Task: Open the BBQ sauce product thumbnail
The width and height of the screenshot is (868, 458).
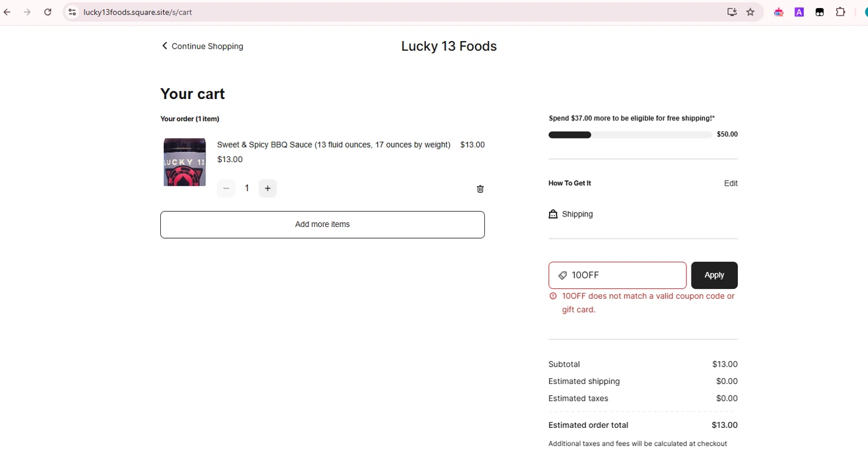Action: [x=185, y=162]
